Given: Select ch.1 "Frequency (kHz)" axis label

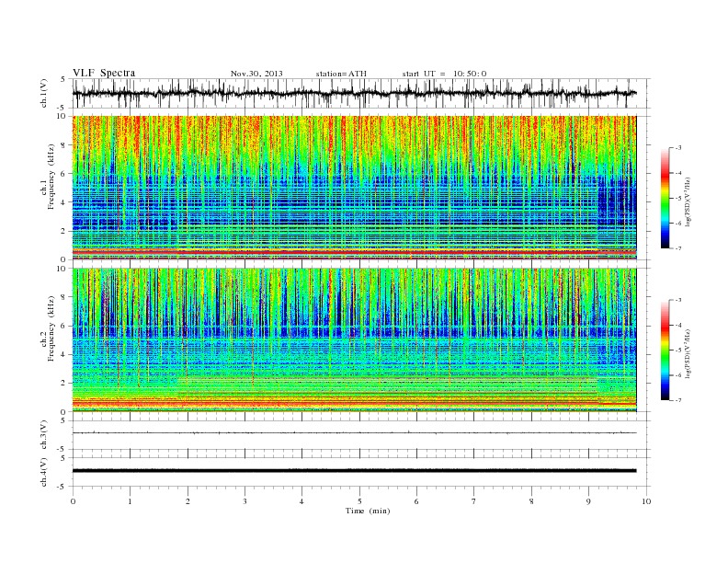Looking at the screenshot, I should click(x=51, y=177).
